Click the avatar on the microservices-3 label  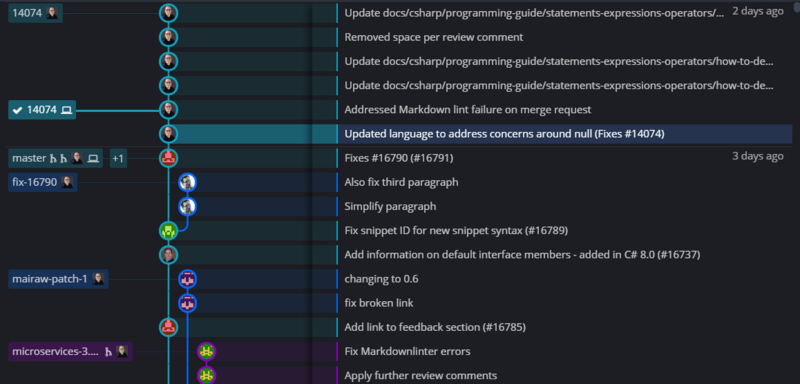(x=122, y=351)
